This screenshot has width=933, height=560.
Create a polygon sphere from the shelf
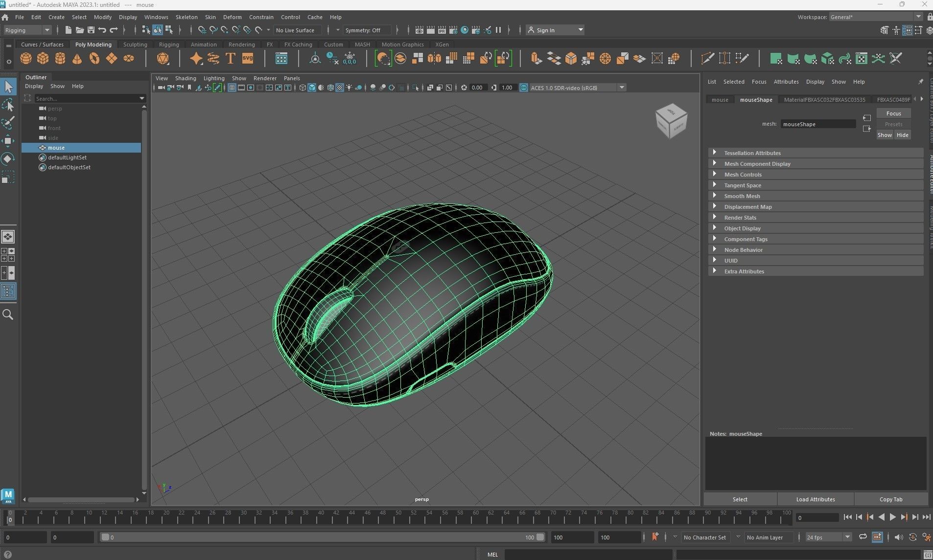tap(26, 59)
